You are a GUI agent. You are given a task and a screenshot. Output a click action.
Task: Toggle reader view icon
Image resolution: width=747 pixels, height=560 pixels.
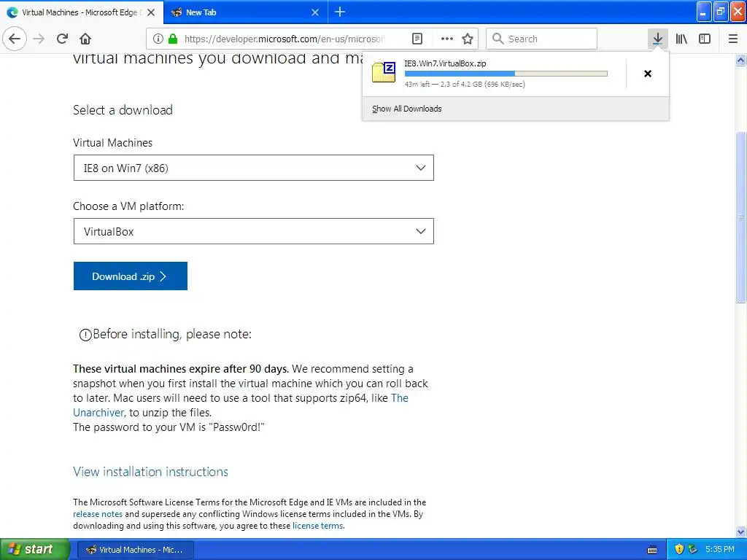[x=417, y=39]
